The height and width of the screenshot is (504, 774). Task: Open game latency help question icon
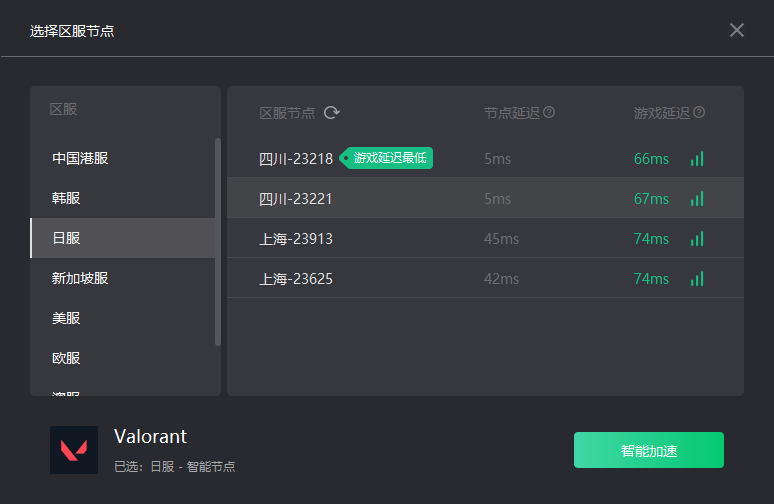(x=699, y=113)
